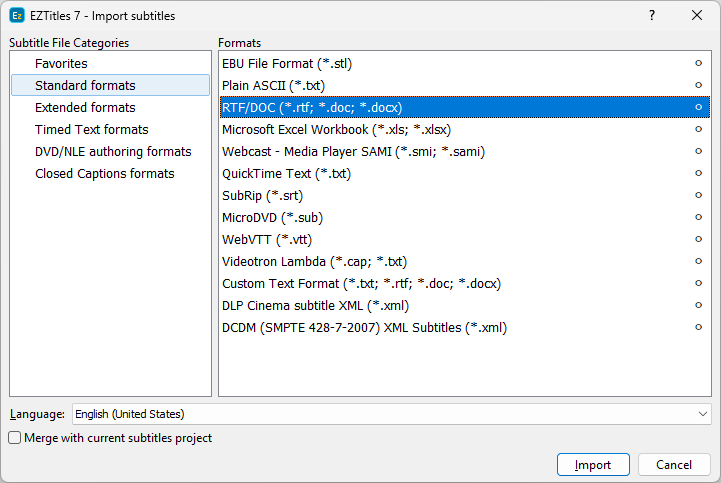Choose DVD/NLE authoring formats category

pyautogui.click(x=112, y=151)
